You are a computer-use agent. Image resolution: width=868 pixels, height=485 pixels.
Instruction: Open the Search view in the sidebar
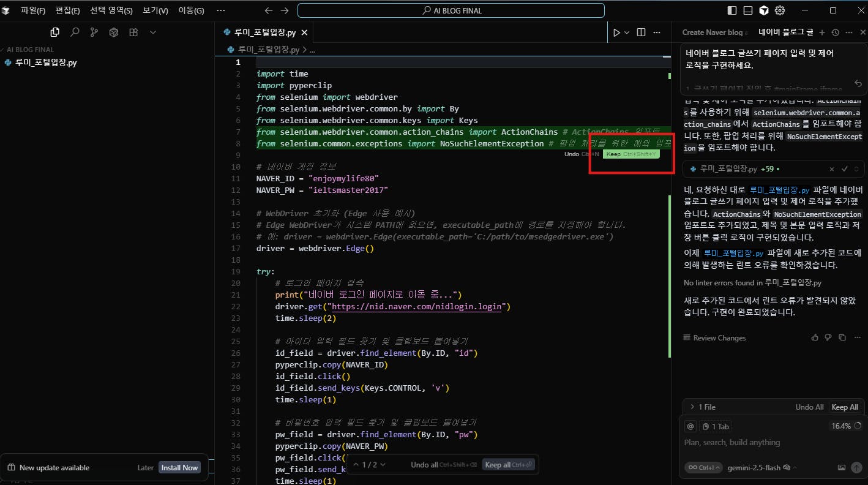[74, 32]
